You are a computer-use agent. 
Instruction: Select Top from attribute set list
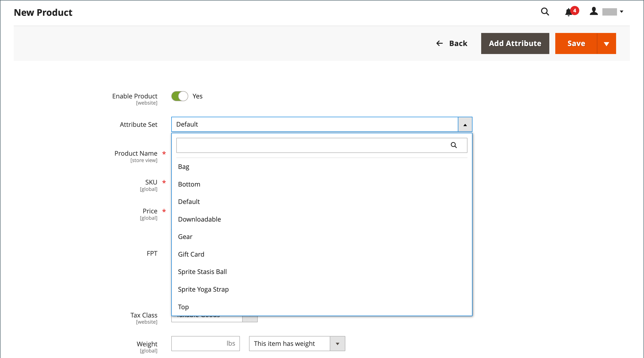183,307
